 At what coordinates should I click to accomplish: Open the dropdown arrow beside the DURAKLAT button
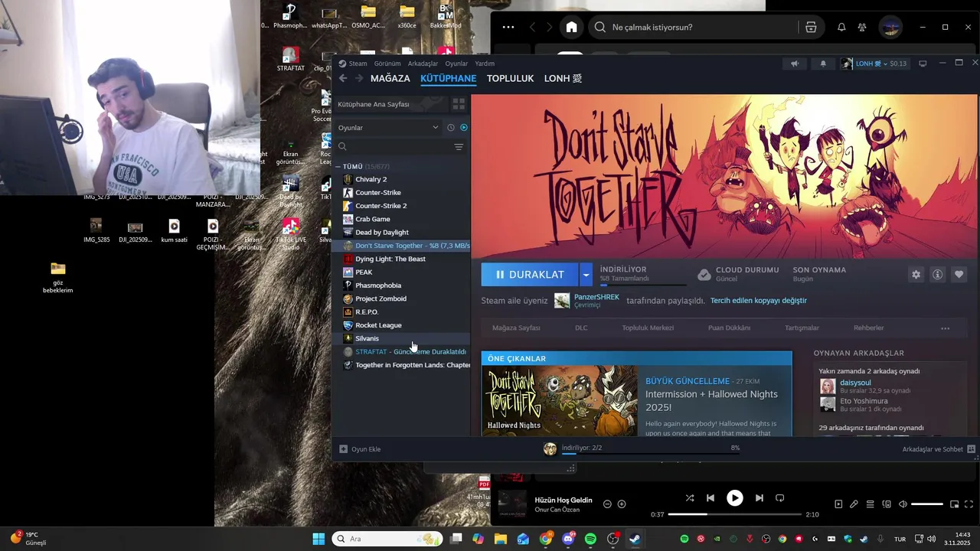tap(586, 274)
